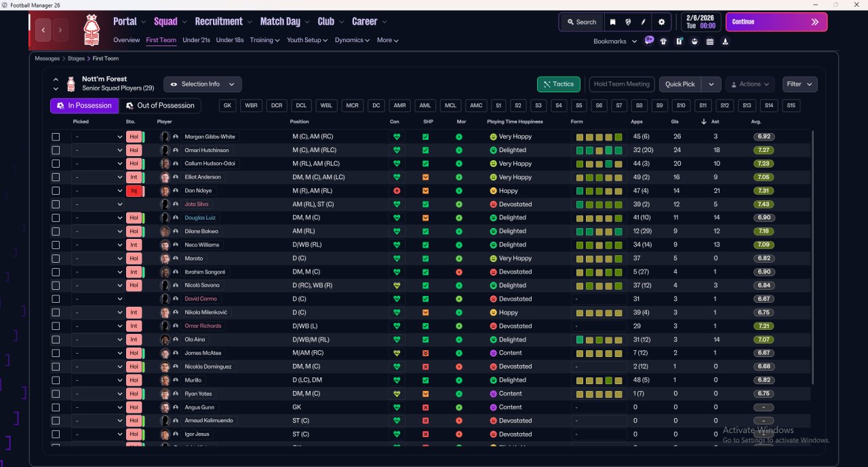Open the Selection Info dropdown
Screen dimensions: 868x467
point(202,84)
